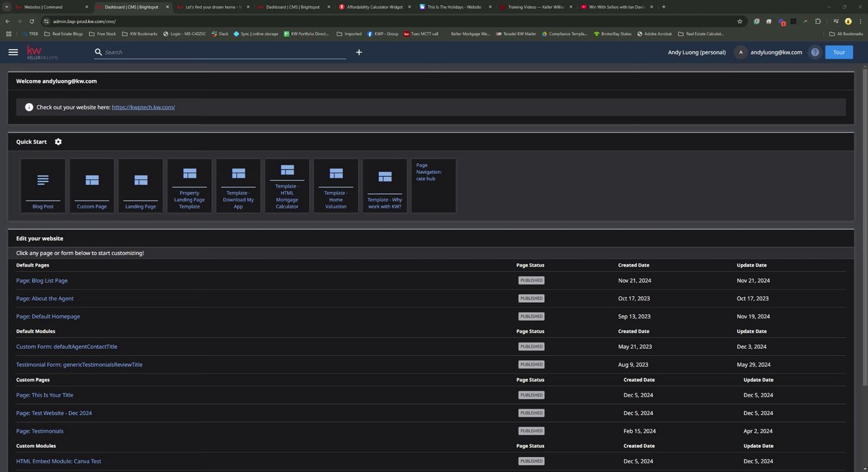Start the Tour button
This screenshot has height=472, width=868.
838,52
